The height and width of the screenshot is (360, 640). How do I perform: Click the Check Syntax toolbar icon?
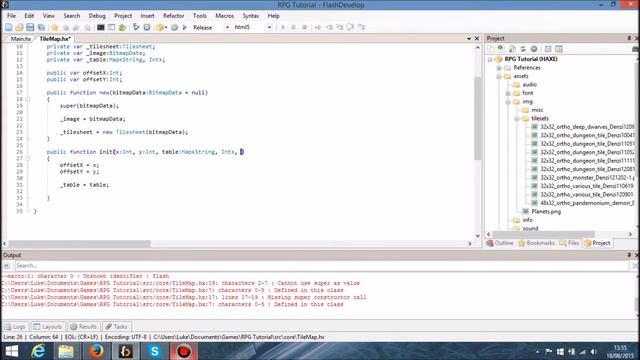click(136, 27)
